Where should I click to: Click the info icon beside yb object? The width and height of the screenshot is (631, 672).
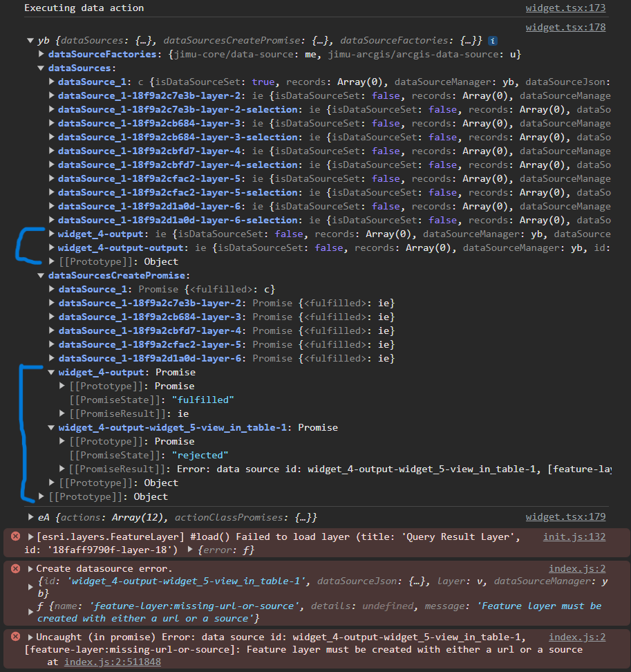pos(492,41)
